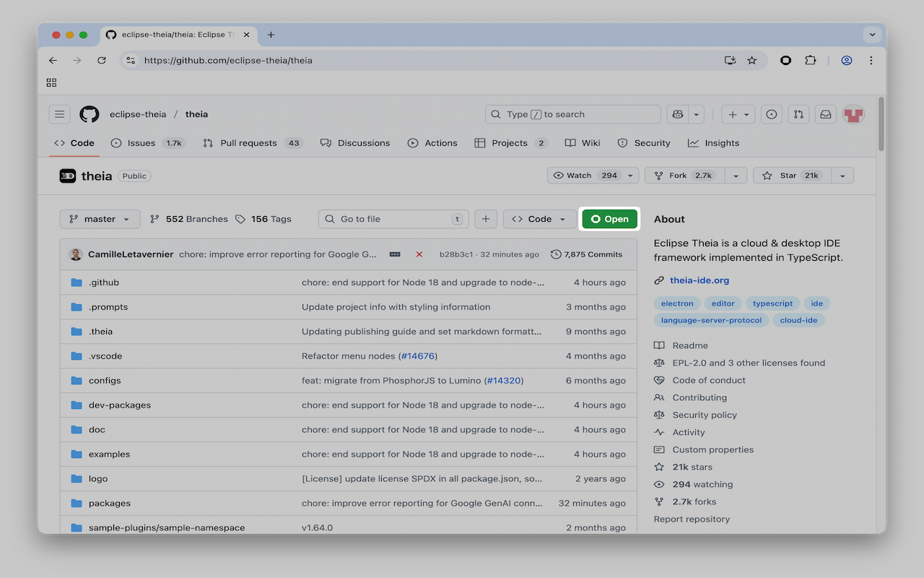Open master branch selector dropdown
This screenshot has height=578, width=924.
pos(100,219)
